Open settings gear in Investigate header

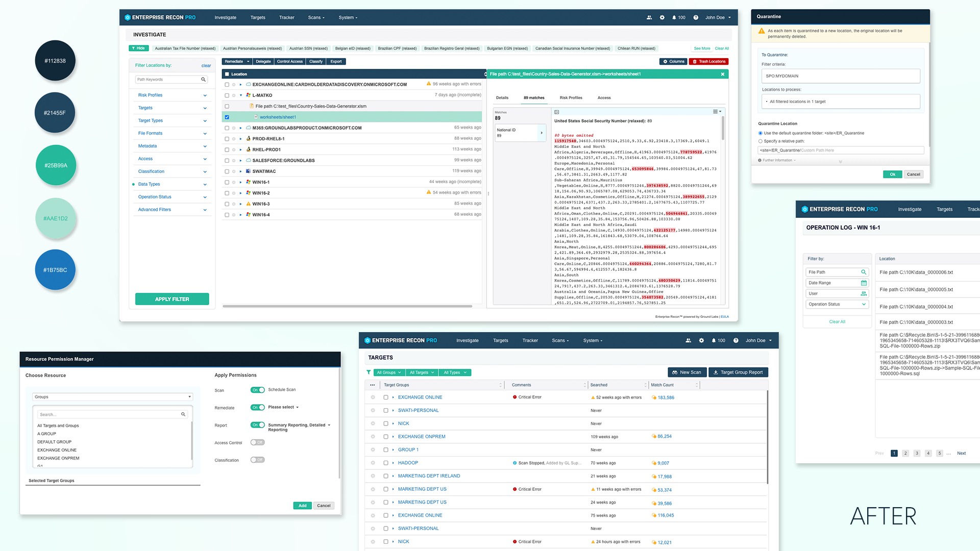[662, 17]
